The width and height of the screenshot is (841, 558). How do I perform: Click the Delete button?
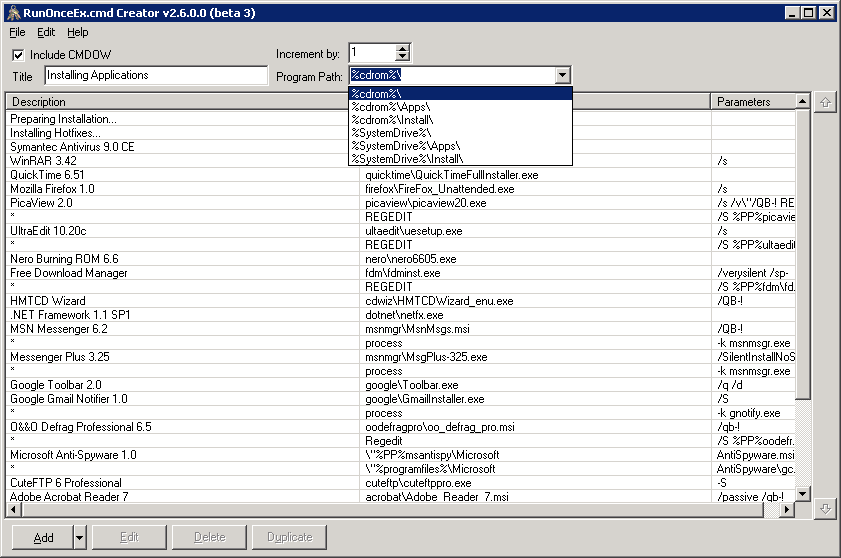coord(210,537)
